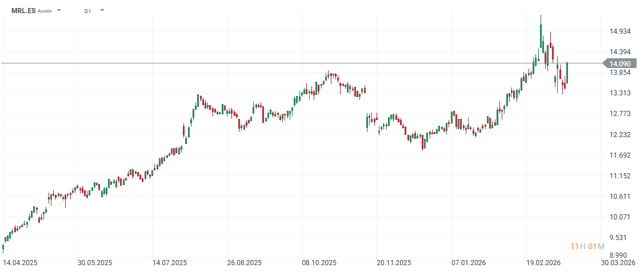This screenshot has width=644, height=272.
Task: Select the 13.313 price axis label
Action: click(x=620, y=93)
